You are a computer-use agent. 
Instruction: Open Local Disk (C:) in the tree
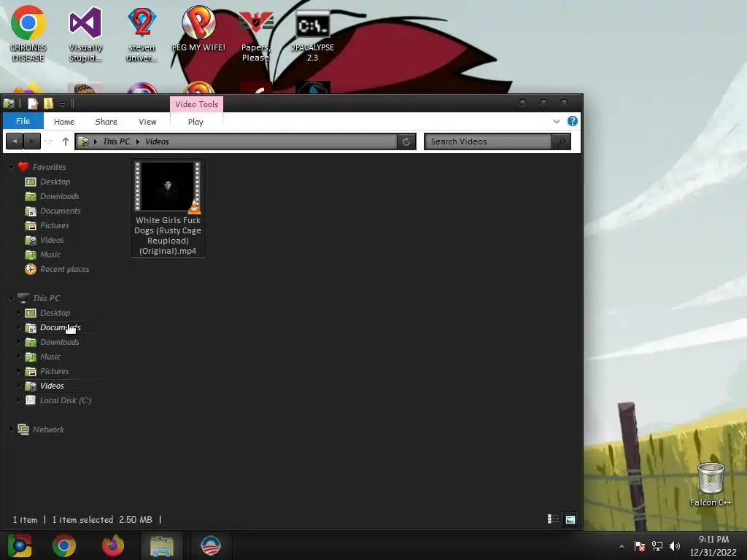point(66,400)
